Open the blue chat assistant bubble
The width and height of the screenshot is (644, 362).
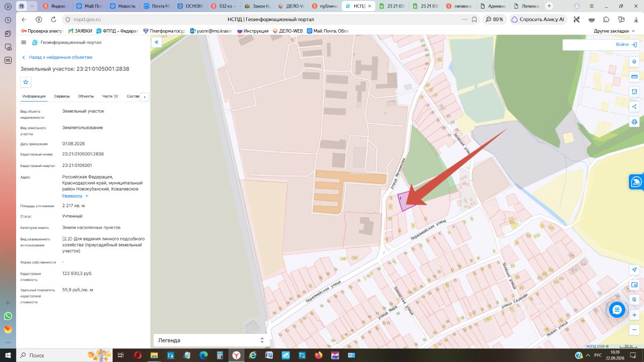coord(617,310)
